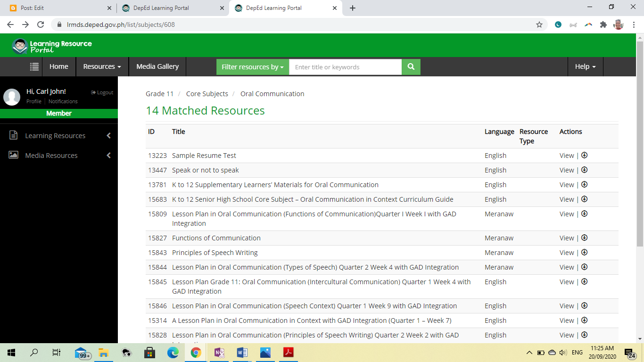Launch Microsoft Word from the taskbar
This screenshot has height=362, width=644.
pos(242,352)
